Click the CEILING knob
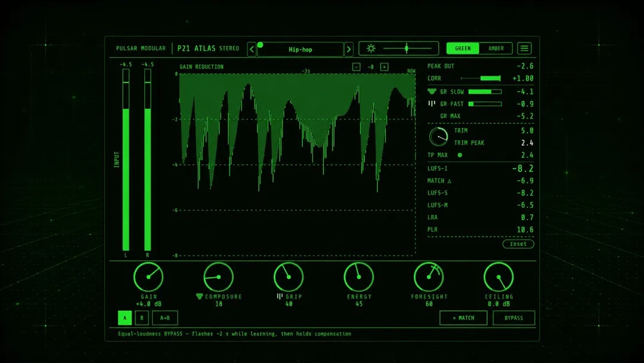Screen dimensions: 644x363 click(x=499, y=277)
